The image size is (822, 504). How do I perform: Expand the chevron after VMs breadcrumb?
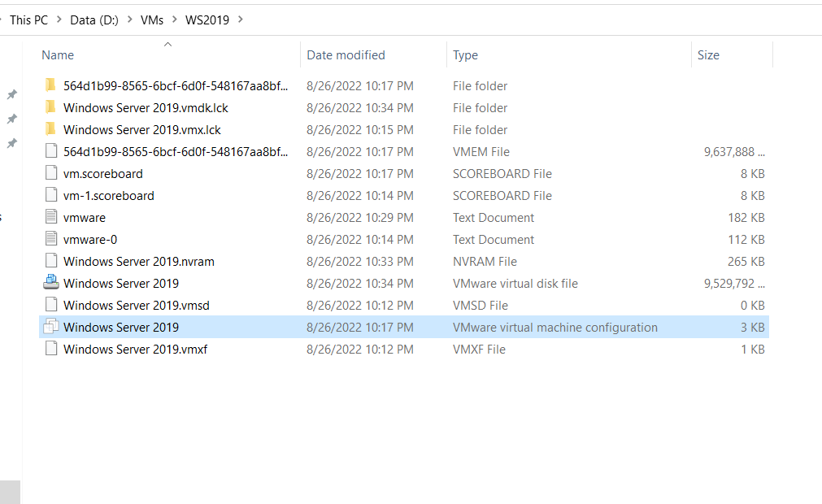tap(174, 20)
